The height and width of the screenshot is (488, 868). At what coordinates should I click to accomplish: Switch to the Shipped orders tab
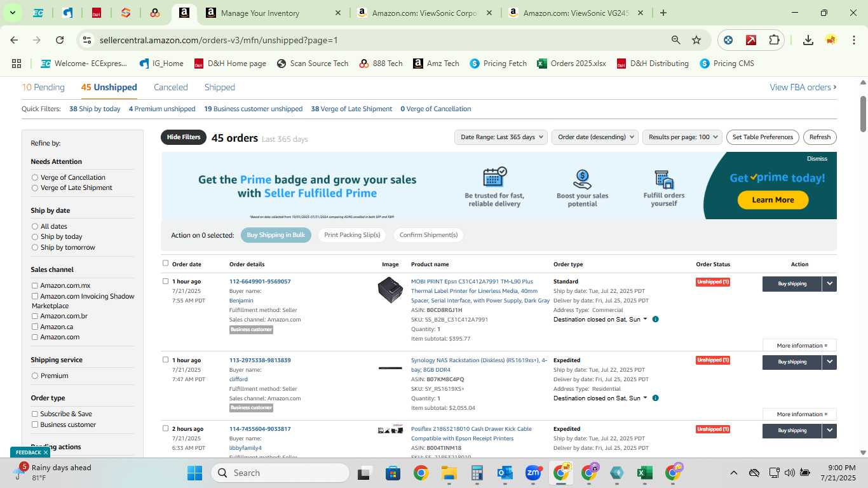(x=220, y=87)
